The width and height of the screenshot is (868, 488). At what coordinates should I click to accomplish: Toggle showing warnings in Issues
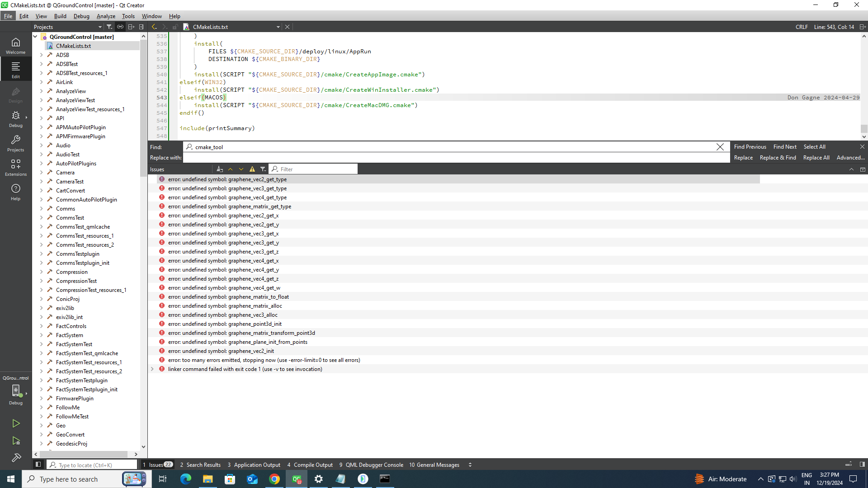[252, 169]
